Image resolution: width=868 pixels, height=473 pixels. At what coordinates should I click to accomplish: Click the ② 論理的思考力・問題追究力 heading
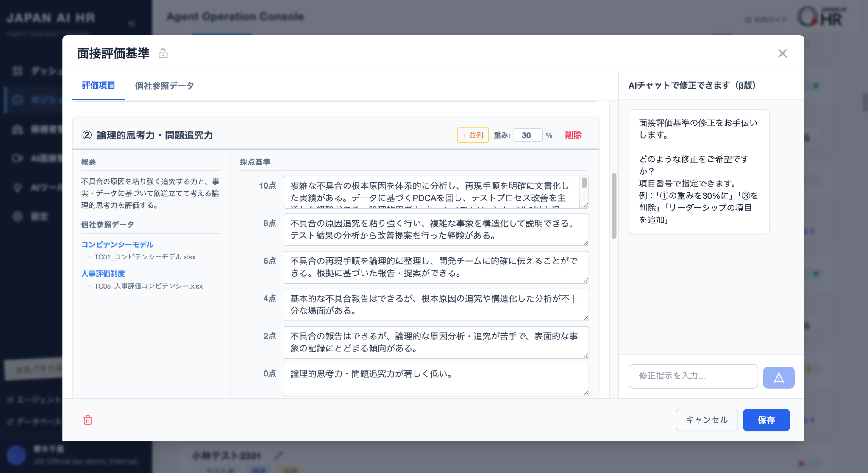[147, 135]
